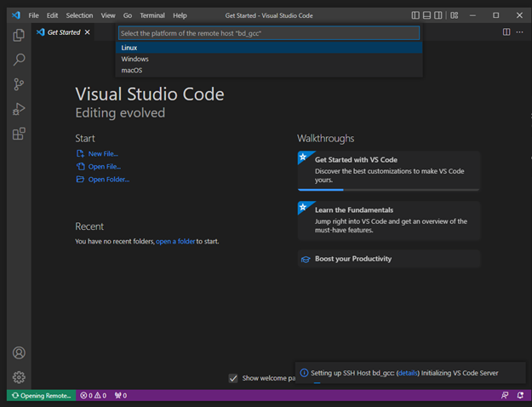532x407 pixels.
Task: Open the Go menu
Action: (x=128, y=15)
